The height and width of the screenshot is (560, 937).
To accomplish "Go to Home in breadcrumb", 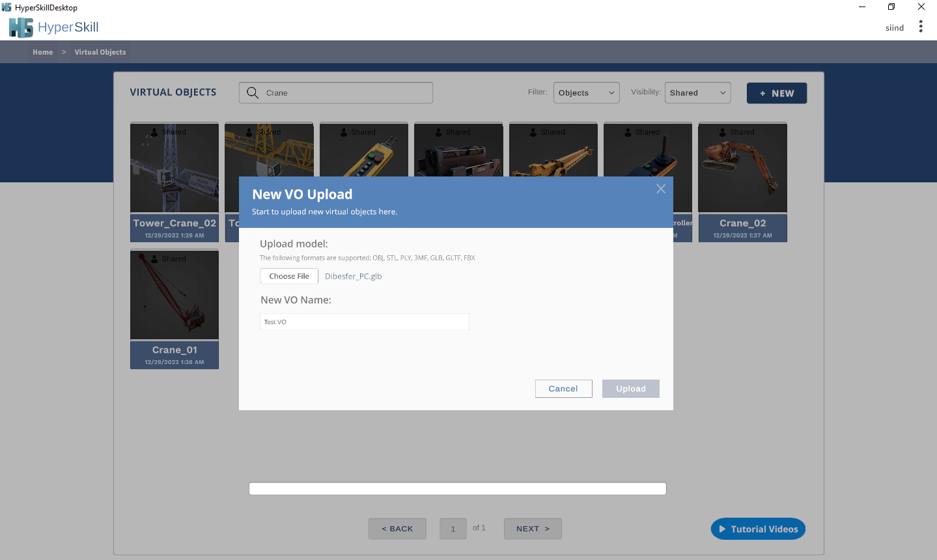I will (x=43, y=52).
